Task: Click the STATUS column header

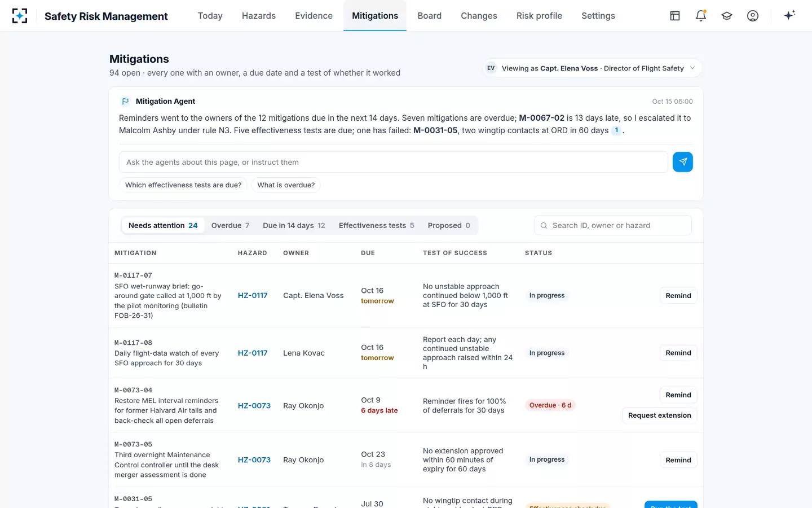Action: coord(539,253)
